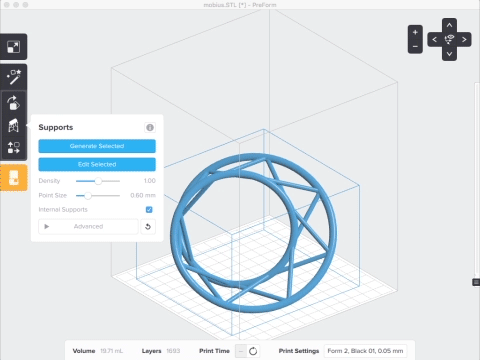This screenshot has width=480, height=360.
Task: Click the One-Click Print magic wand tool
Action: [x=14, y=77]
